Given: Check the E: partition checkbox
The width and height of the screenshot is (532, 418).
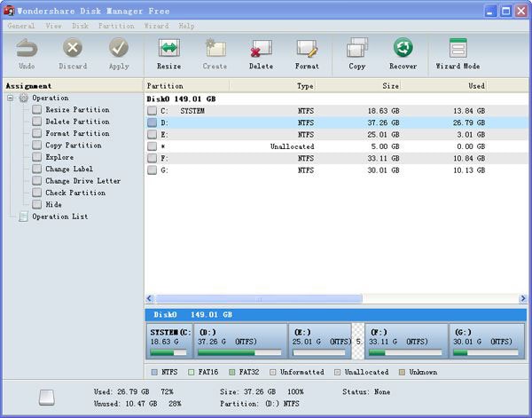Looking at the screenshot, I should [152, 135].
